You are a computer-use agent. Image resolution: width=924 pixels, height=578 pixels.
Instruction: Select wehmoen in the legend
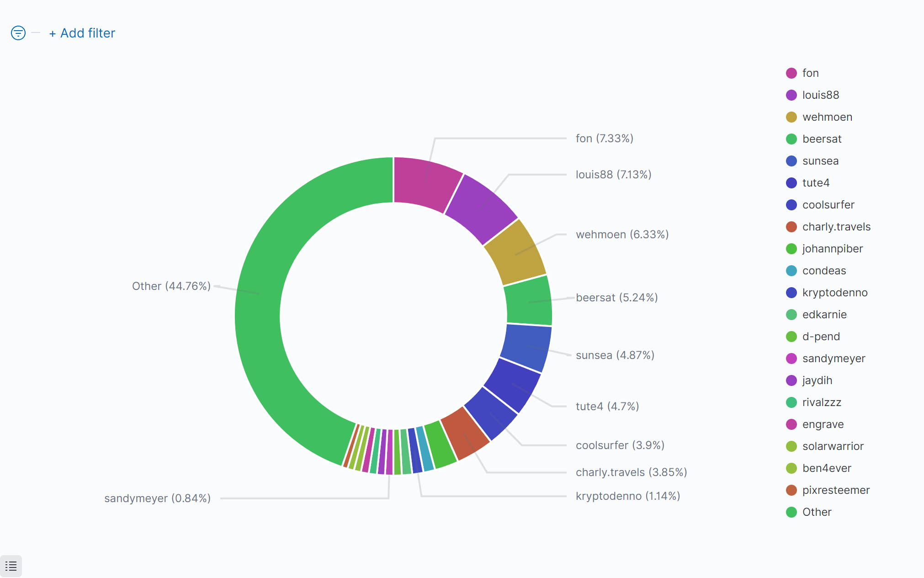coord(827,117)
